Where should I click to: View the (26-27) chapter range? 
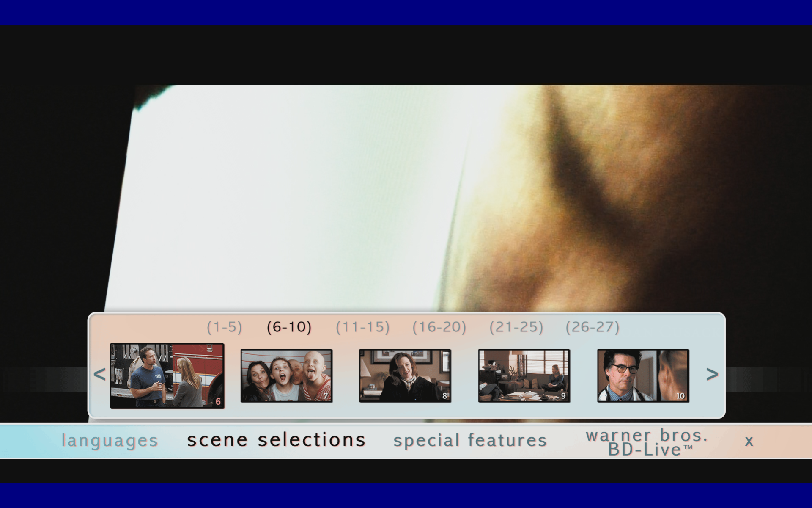pyautogui.click(x=593, y=327)
